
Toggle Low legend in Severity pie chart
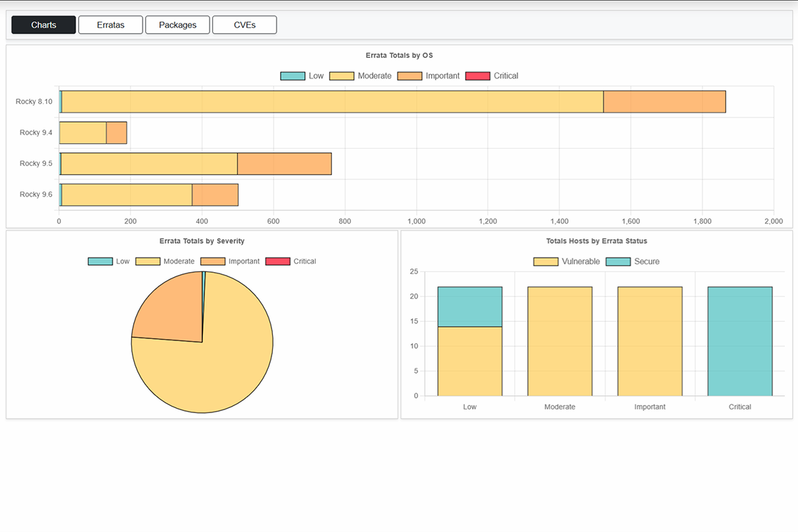[x=109, y=261]
